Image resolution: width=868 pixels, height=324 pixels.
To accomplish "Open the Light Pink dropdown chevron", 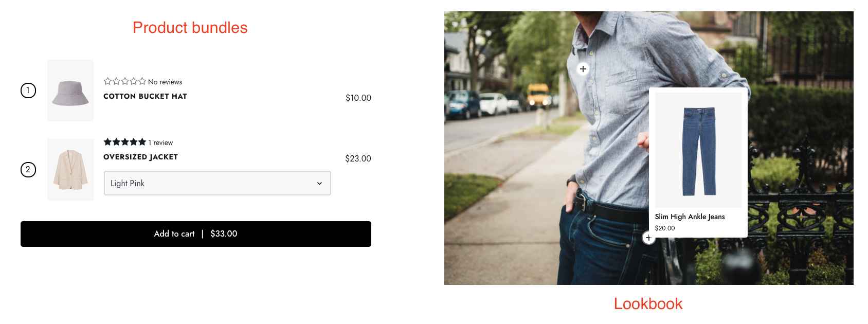I will click(x=319, y=184).
